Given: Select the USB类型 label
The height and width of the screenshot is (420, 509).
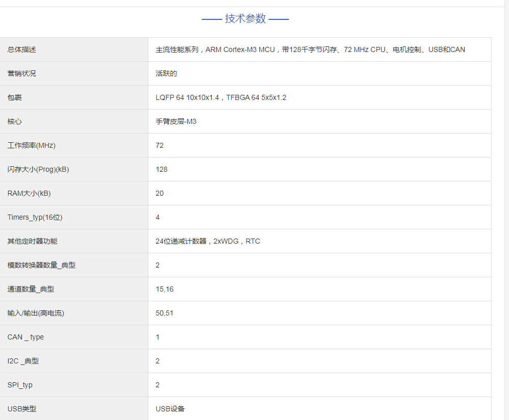Looking at the screenshot, I should coord(22,409).
